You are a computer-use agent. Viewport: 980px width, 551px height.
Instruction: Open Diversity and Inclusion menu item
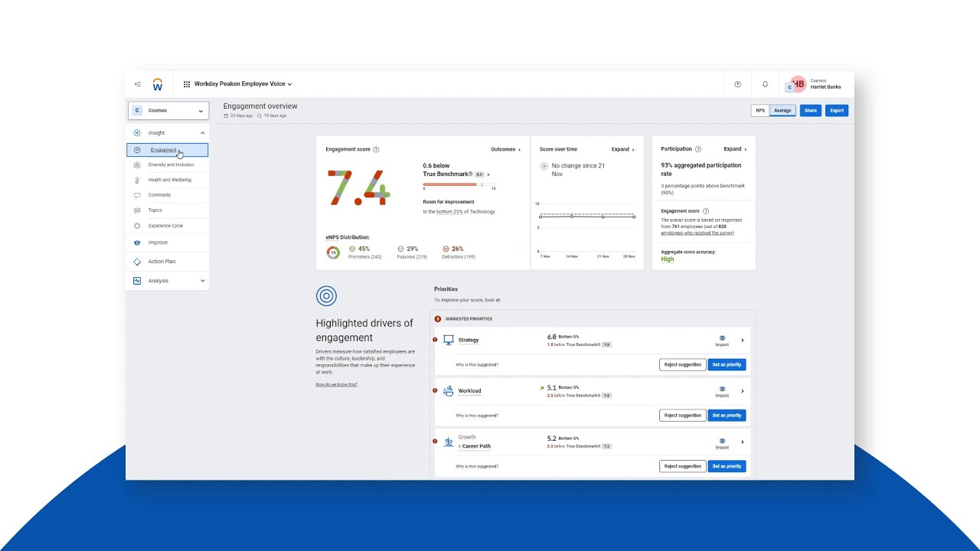[x=171, y=165]
